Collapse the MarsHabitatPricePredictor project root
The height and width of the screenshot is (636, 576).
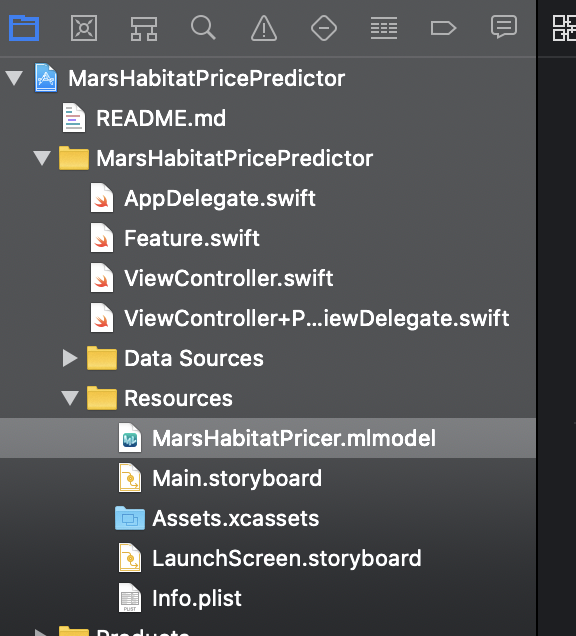click(14, 78)
